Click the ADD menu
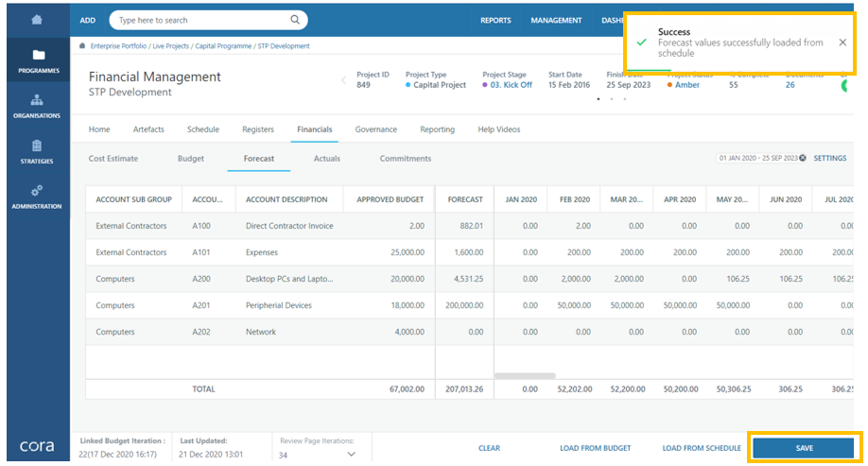Viewport: 868px width, 466px height. [88, 20]
